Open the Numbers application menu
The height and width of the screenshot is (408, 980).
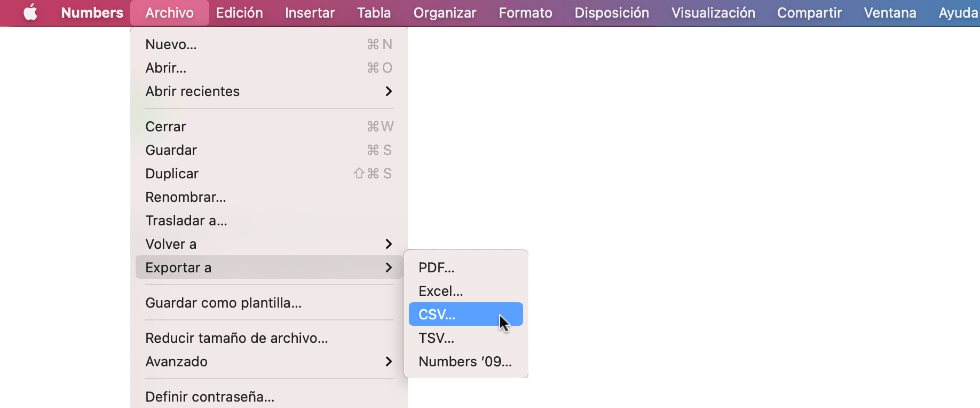click(x=91, y=13)
